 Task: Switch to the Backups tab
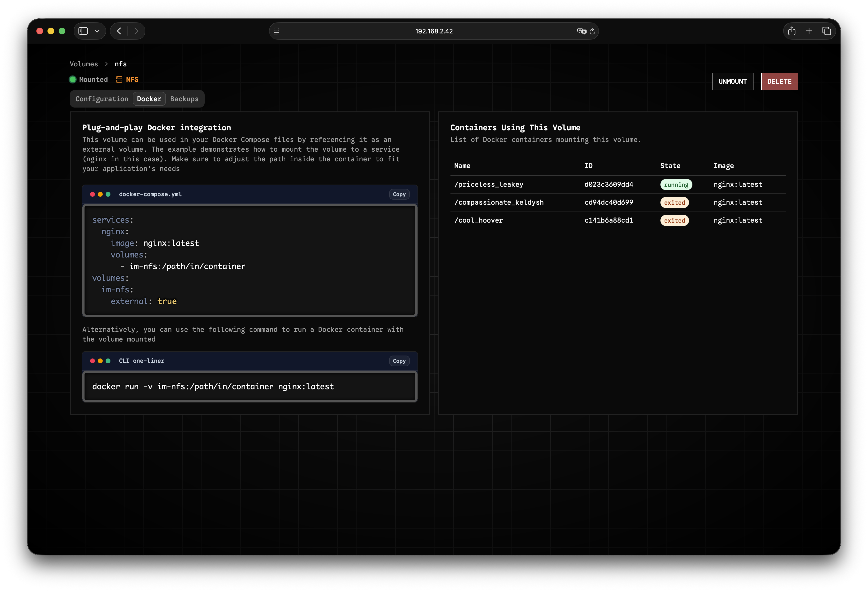[x=184, y=99]
